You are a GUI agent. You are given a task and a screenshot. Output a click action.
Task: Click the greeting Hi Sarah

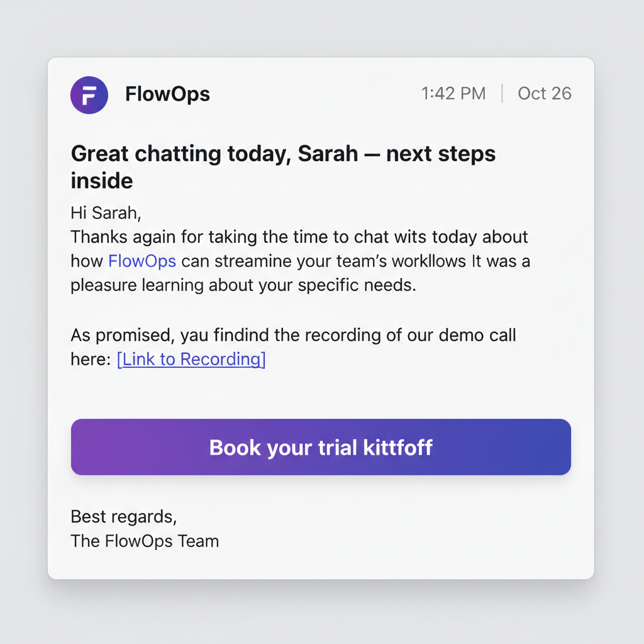(105, 213)
